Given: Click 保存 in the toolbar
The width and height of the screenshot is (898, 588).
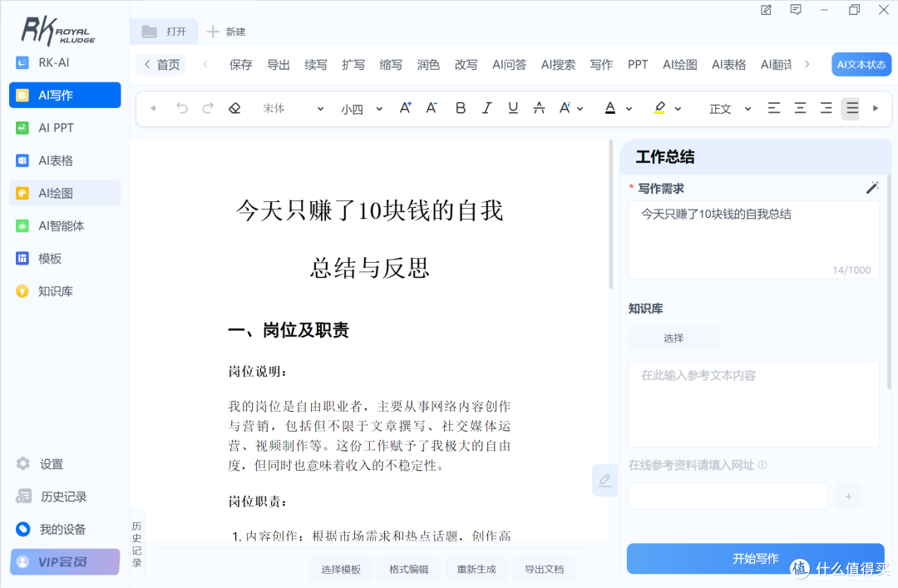Looking at the screenshot, I should [x=240, y=65].
